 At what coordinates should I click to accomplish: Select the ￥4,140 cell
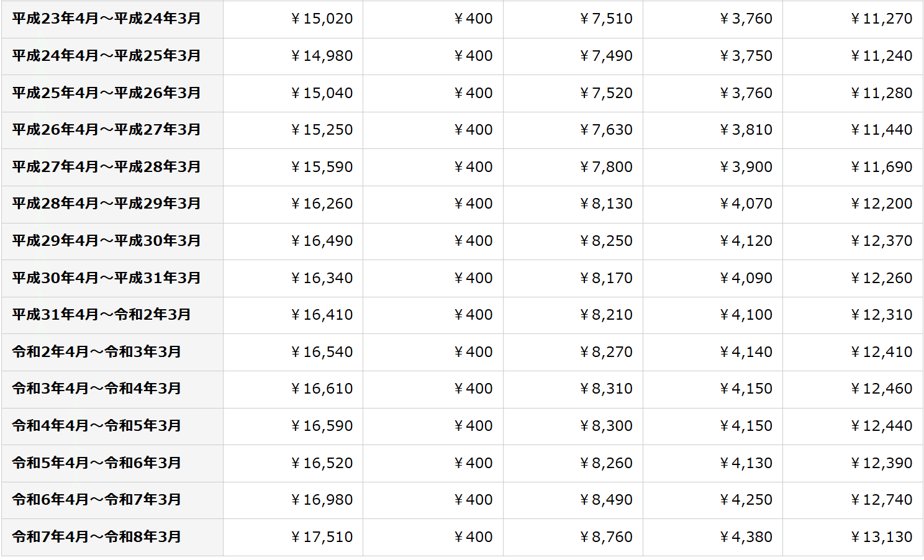point(713,352)
